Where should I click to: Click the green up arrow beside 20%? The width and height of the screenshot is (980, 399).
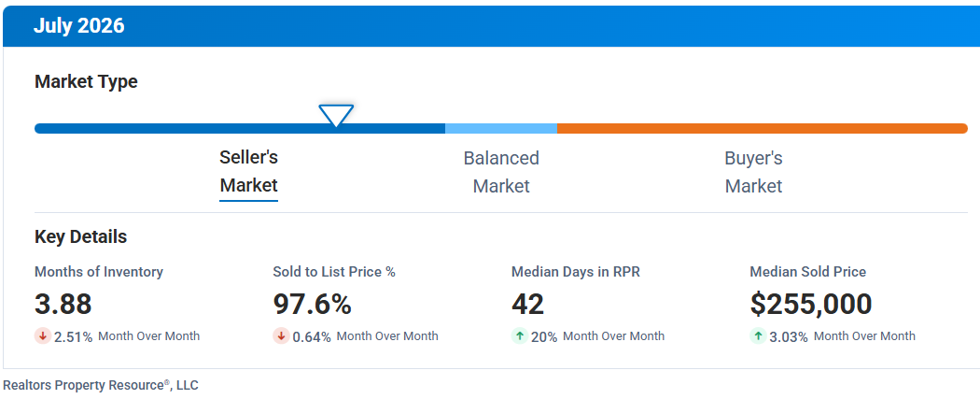[x=519, y=335]
